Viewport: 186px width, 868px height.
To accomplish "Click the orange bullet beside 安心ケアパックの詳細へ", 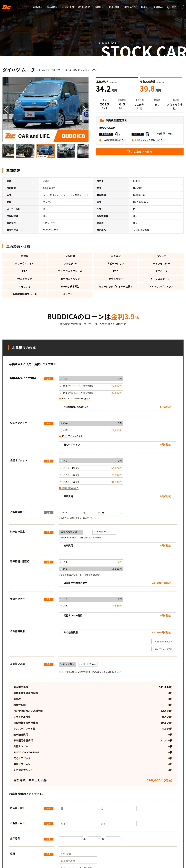I will click(60, 436).
